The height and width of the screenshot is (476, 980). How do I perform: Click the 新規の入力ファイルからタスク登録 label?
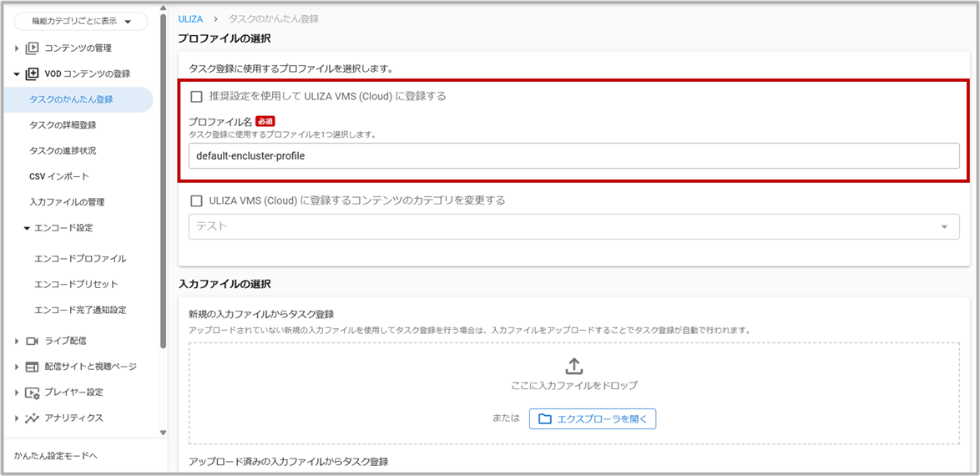pyautogui.click(x=261, y=314)
